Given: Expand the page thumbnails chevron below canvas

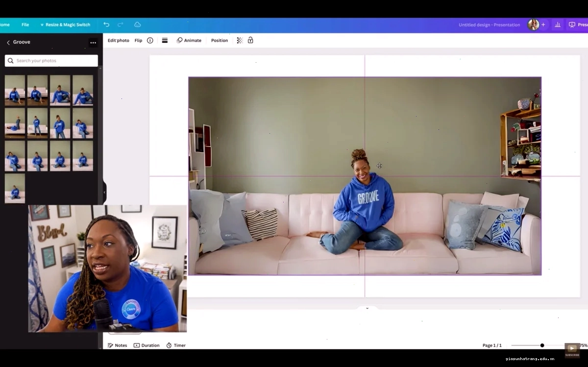Looking at the screenshot, I should click(367, 308).
